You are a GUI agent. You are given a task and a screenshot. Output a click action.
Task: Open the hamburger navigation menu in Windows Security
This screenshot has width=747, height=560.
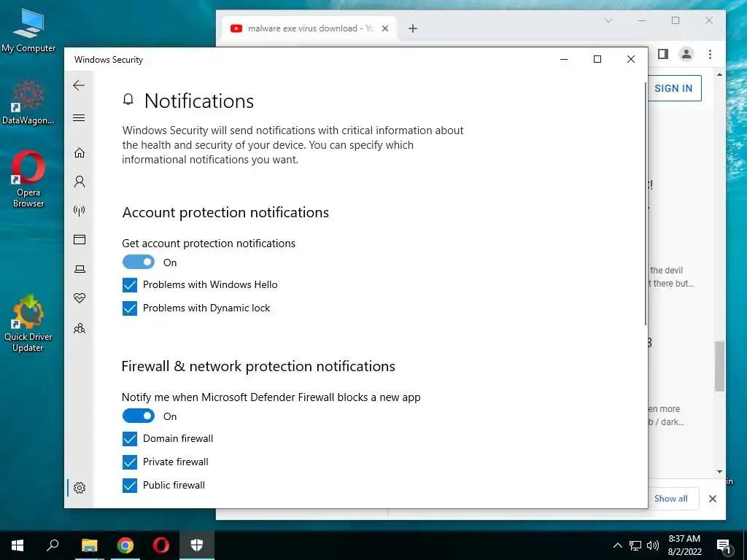tap(79, 117)
